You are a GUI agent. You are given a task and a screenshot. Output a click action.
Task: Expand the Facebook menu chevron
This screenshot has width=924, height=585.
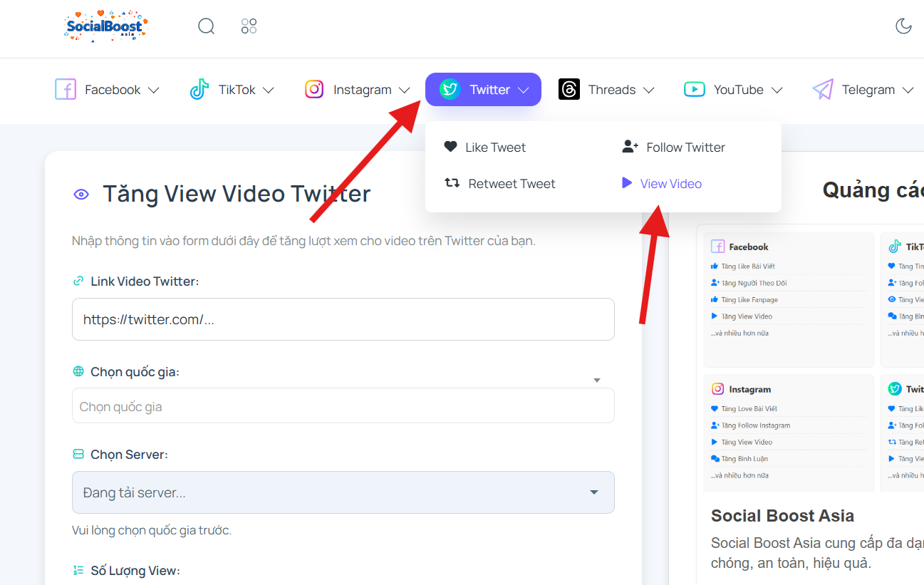pyautogui.click(x=153, y=90)
